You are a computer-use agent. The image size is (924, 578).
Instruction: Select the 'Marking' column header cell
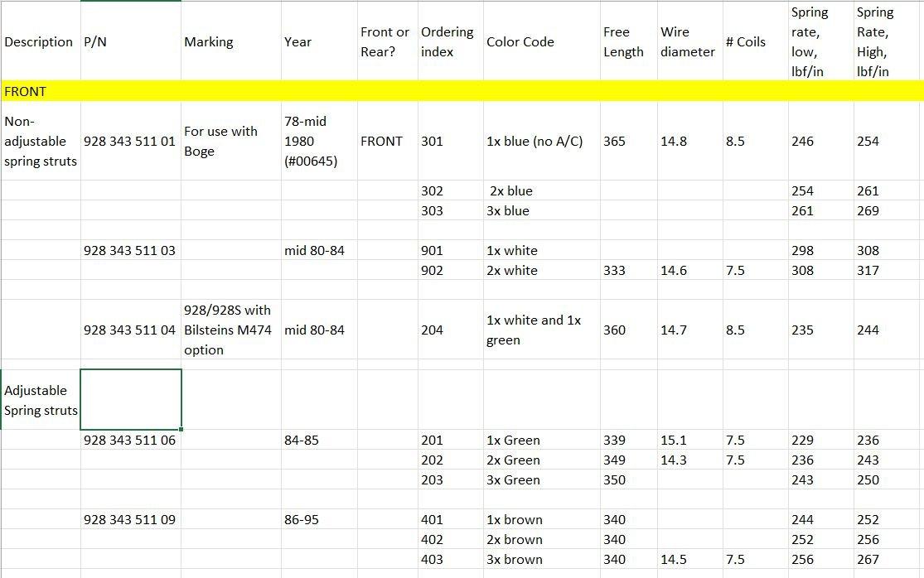point(209,41)
